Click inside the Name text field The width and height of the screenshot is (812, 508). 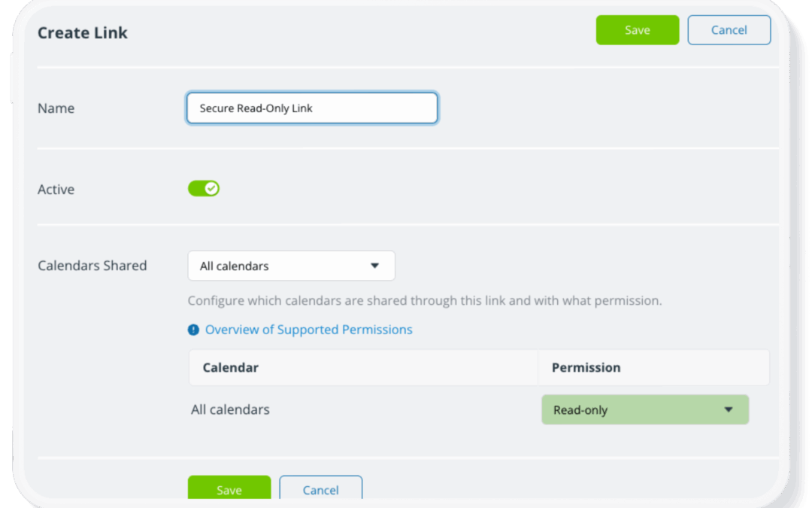(x=311, y=108)
